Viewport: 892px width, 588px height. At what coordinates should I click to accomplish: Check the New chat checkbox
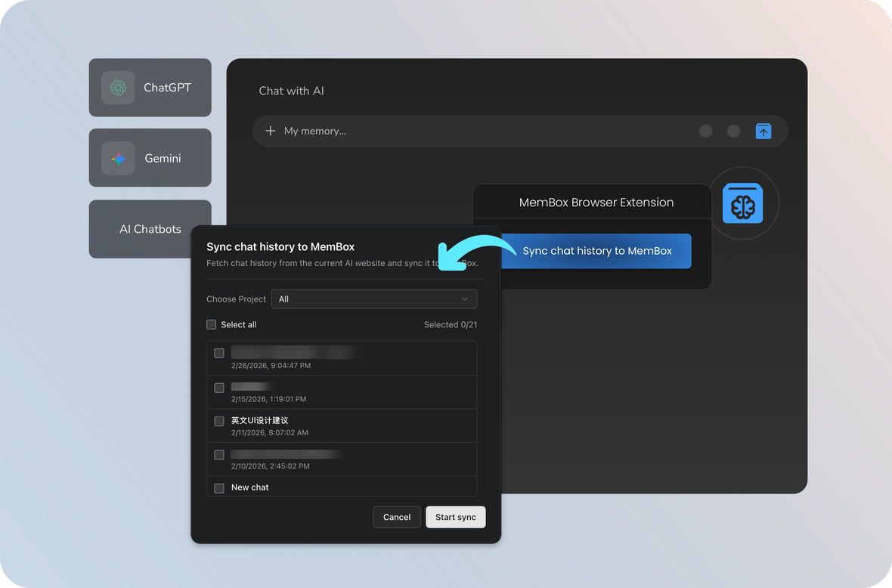pyautogui.click(x=219, y=488)
